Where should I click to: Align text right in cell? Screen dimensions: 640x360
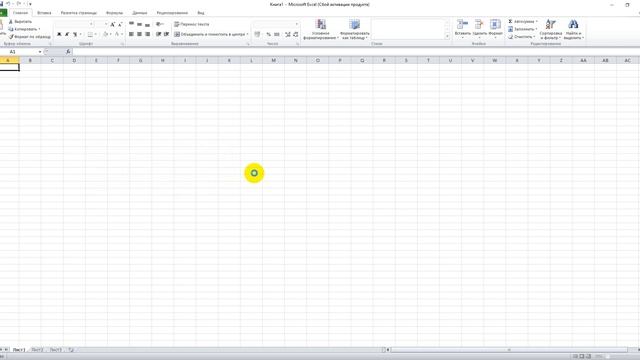click(147, 34)
